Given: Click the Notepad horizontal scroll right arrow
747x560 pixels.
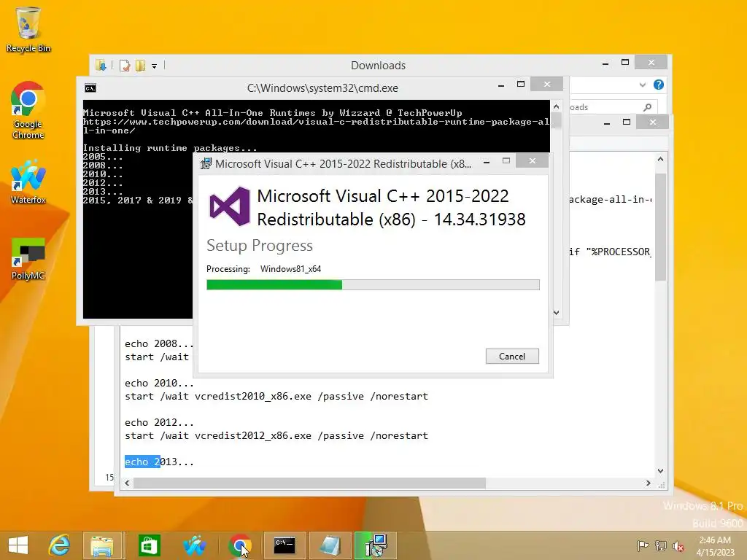Looking at the screenshot, I should coord(648,483).
